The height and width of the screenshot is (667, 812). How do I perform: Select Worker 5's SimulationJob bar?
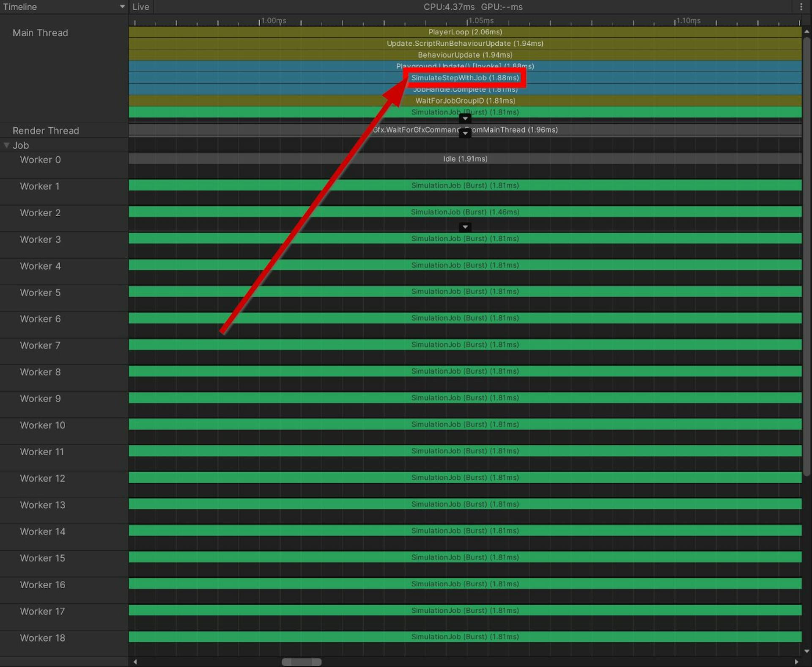[465, 291]
